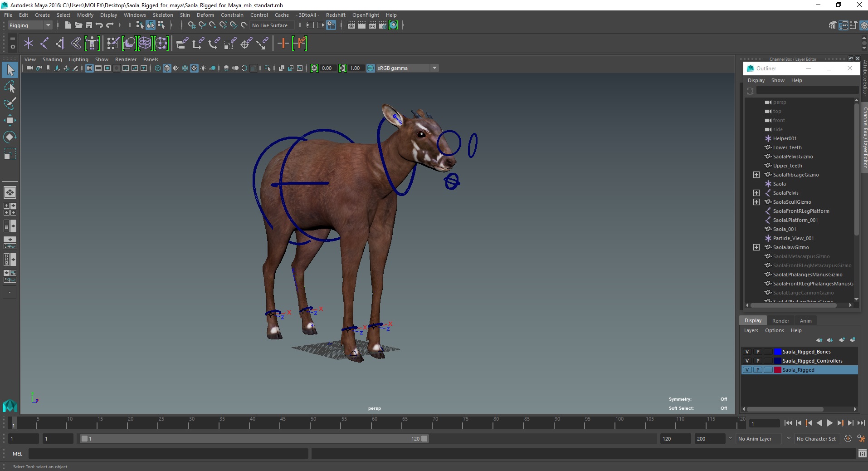Open the sRGB gamma view transform dropdown
The width and height of the screenshot is (868, 471).
(x=407, y=68)
